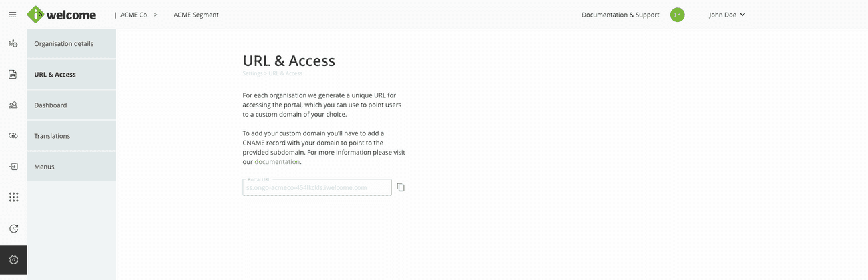This screenshot has width=868, height=280.
Task: Click Documentation & Support link
Action: coord(620,15)
